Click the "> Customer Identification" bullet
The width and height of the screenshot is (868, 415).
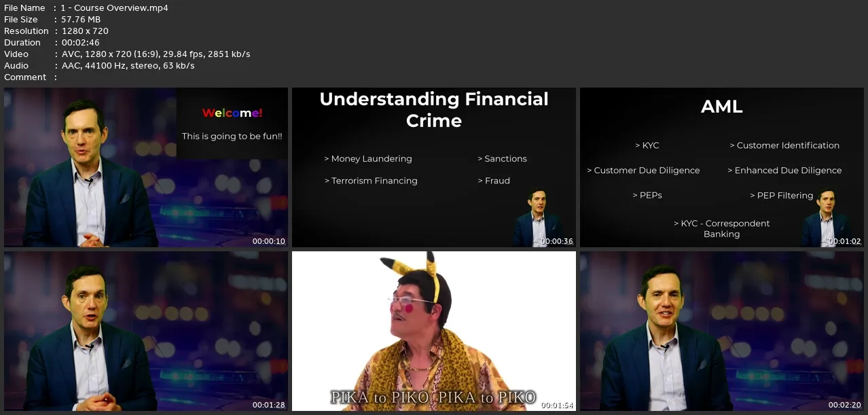tap(784, 145)
